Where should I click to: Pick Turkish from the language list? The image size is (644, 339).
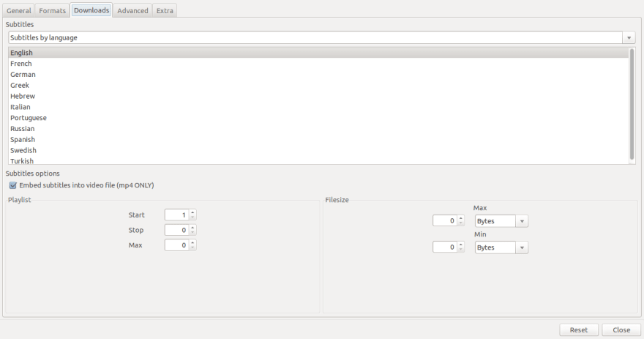[318, 160]
